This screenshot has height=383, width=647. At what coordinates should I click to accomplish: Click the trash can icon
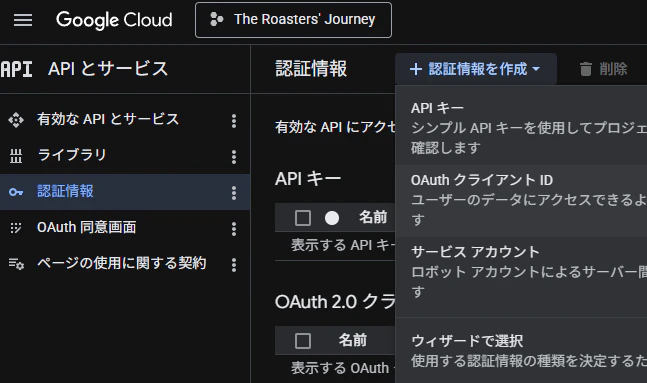tap(586, 69)
